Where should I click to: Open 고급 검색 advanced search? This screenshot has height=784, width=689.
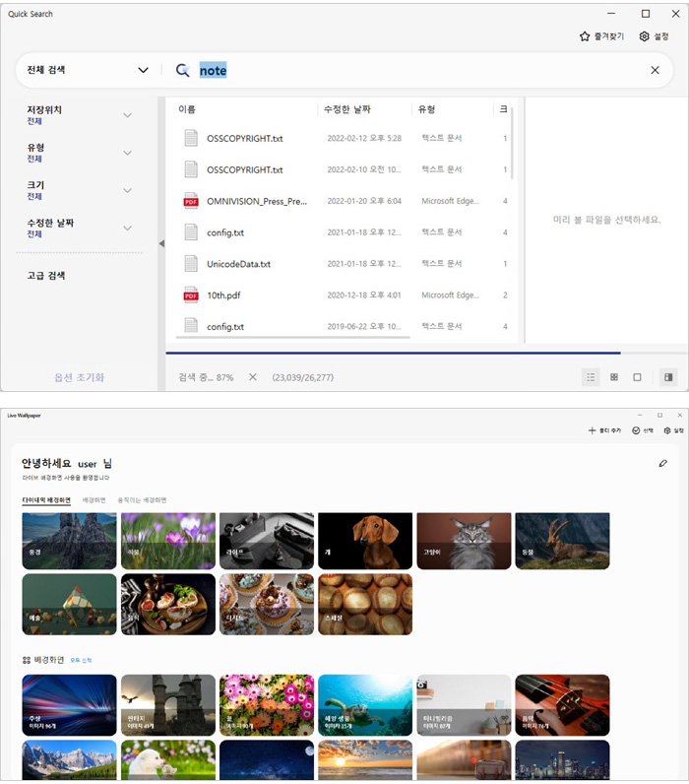click(46, 276)
